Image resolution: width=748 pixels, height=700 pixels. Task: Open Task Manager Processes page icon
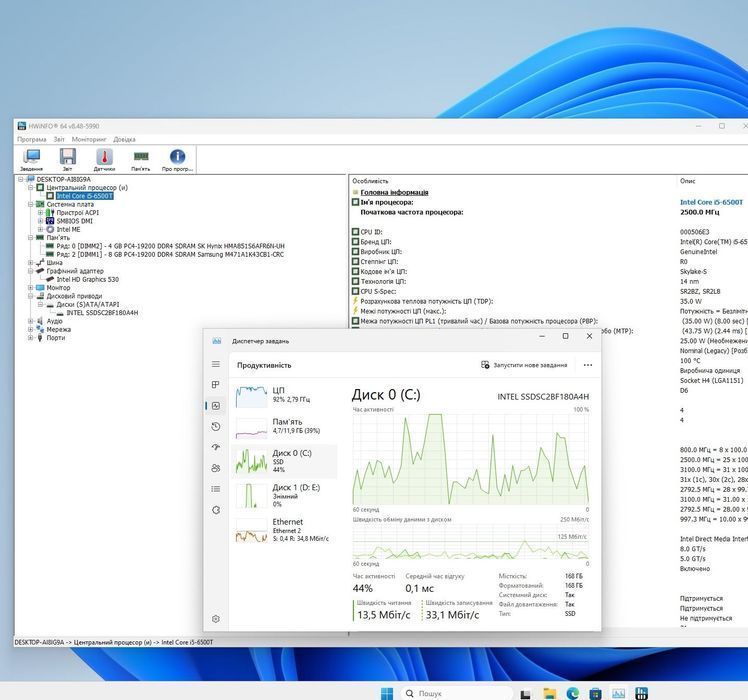[x=216, y=385]
